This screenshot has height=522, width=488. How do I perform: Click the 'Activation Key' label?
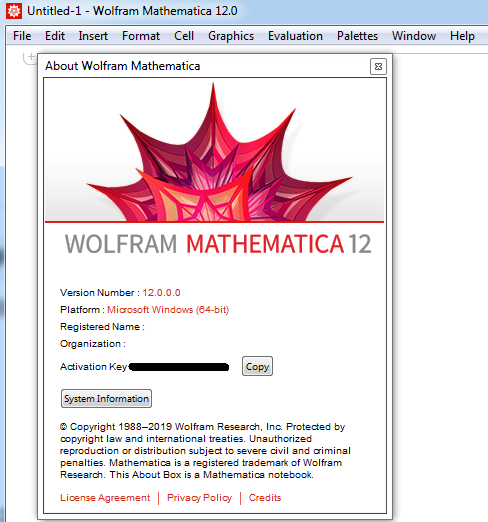pos(93,367)
